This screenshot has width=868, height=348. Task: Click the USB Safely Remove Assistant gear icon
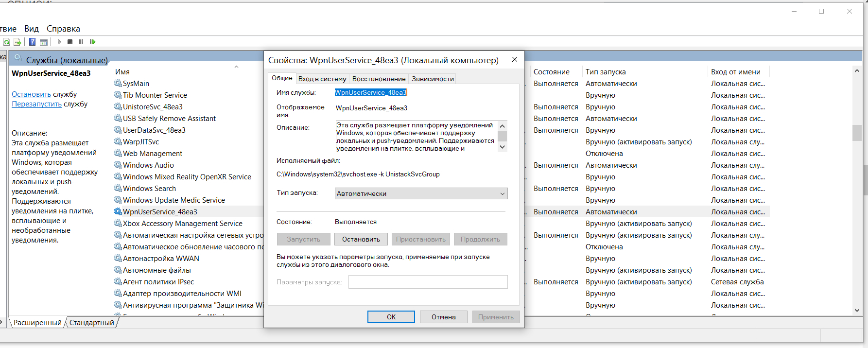pyautogui.click(x=118, y=118)
